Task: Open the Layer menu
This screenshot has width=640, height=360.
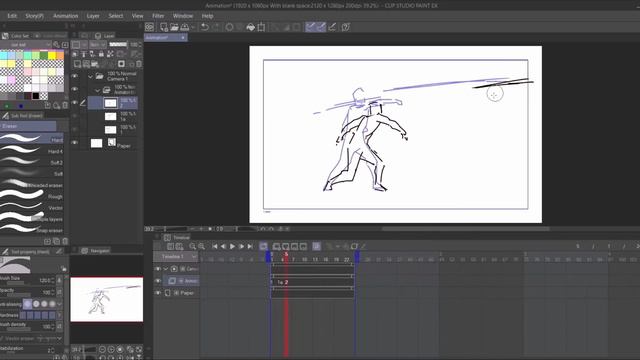Action: [x=93, y=16]
